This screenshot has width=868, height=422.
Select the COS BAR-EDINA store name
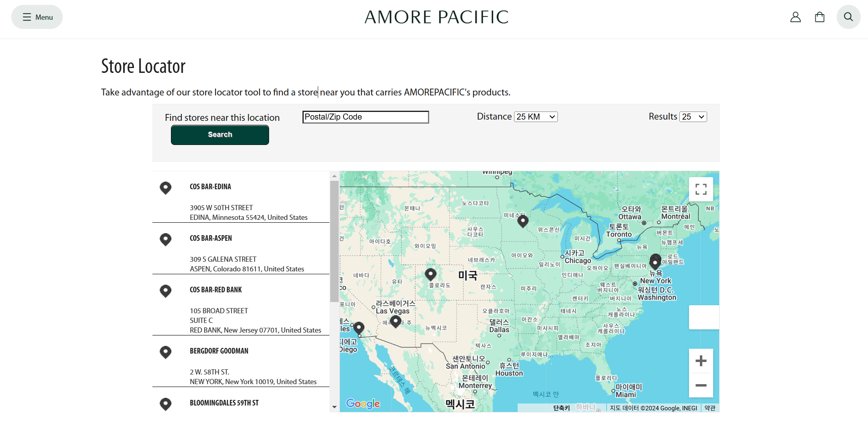tap(210, 186)
